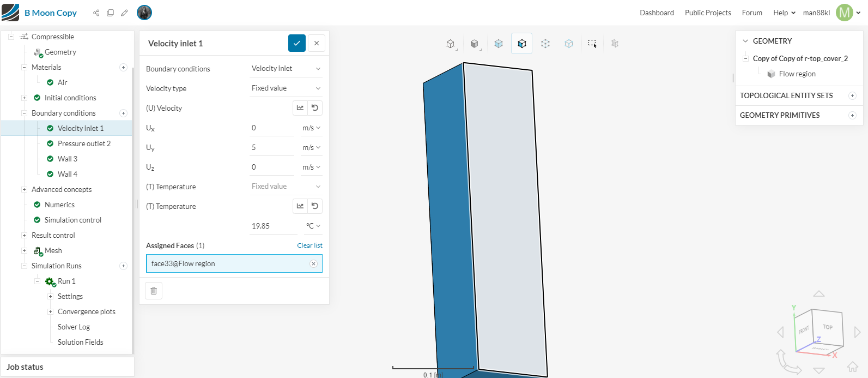Rotate view with the right arrow near cube
This screenshot has height=378, width=868.
(857, 332)
